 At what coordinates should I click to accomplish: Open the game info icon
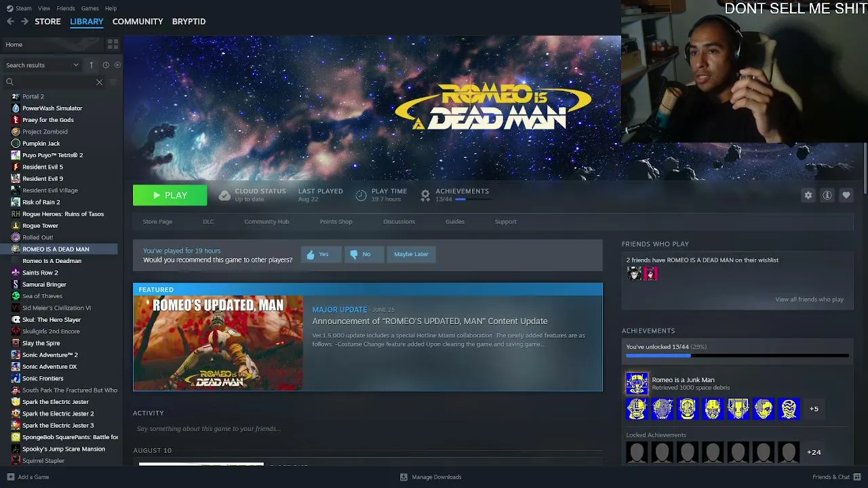pos(827,195)
